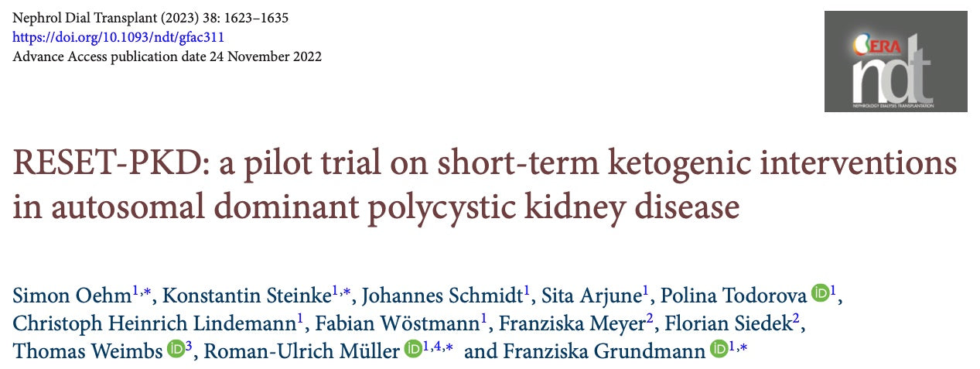This screenshot has width=980, height=369.
Task: Click the Nephrol Dial Transplant citation line
Action: (x=151, y=18)
